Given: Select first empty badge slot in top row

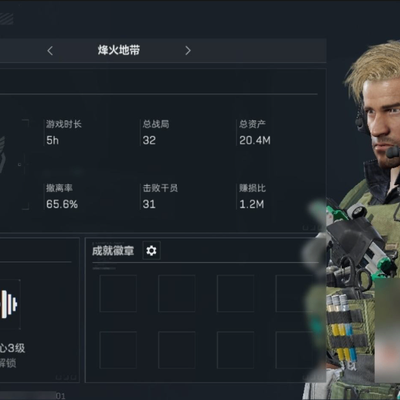Looking at the screenshot, I should point(118,293).
